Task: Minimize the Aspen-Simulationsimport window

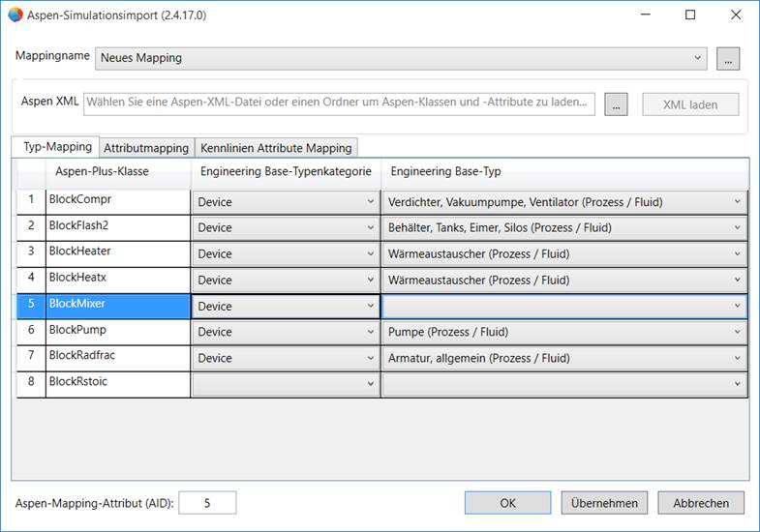Action: pyautogui.click(x=645, y=15)
